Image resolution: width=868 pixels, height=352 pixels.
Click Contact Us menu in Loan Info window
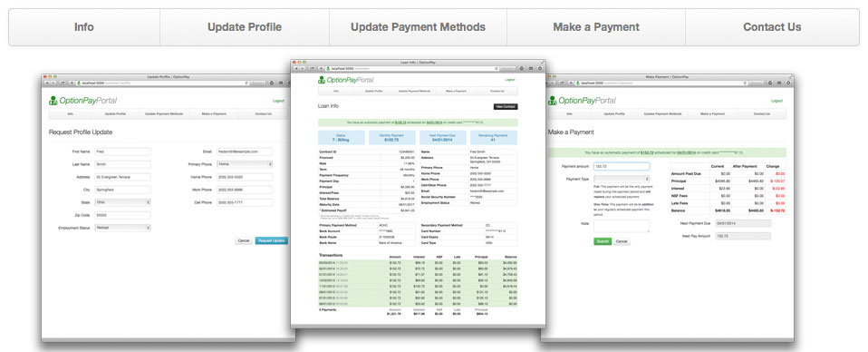click(x=497, y=91)
